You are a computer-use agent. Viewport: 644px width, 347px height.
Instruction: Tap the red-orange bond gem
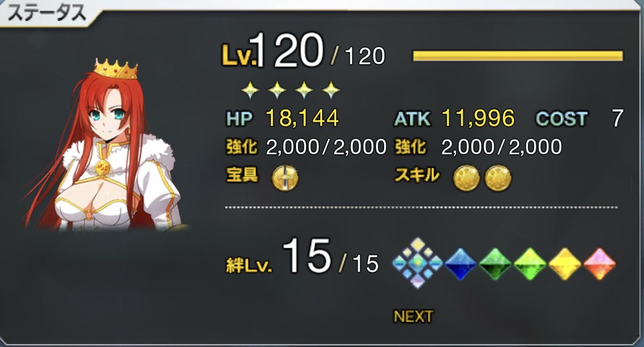point(600,264)
